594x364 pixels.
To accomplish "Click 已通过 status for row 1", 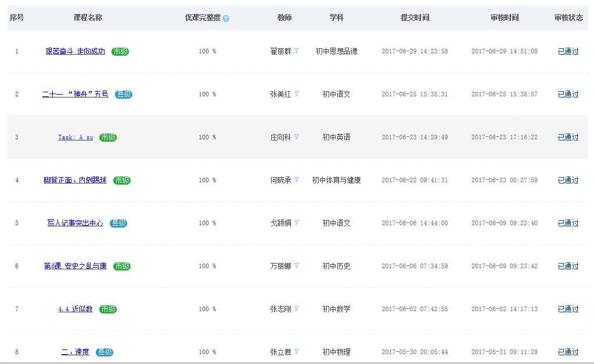I will (568, 51).
